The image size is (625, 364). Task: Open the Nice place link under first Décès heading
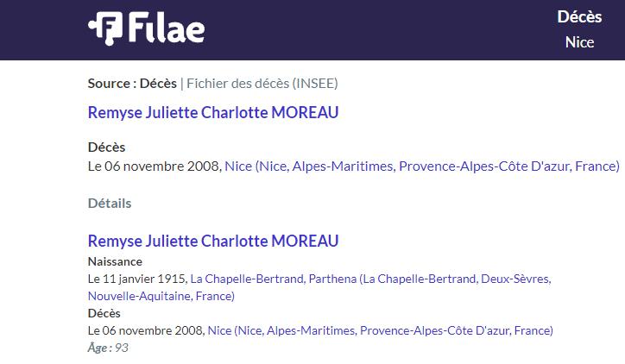[422, 166]
